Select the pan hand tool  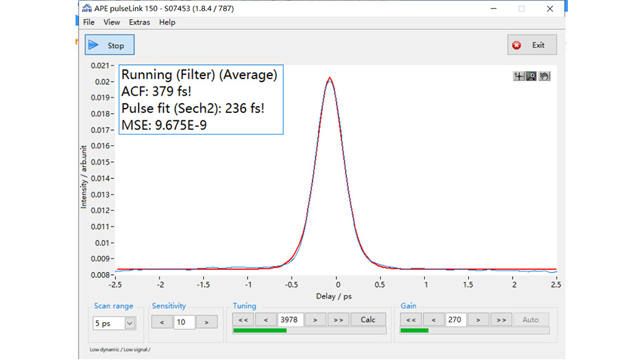tap(545, 76)
